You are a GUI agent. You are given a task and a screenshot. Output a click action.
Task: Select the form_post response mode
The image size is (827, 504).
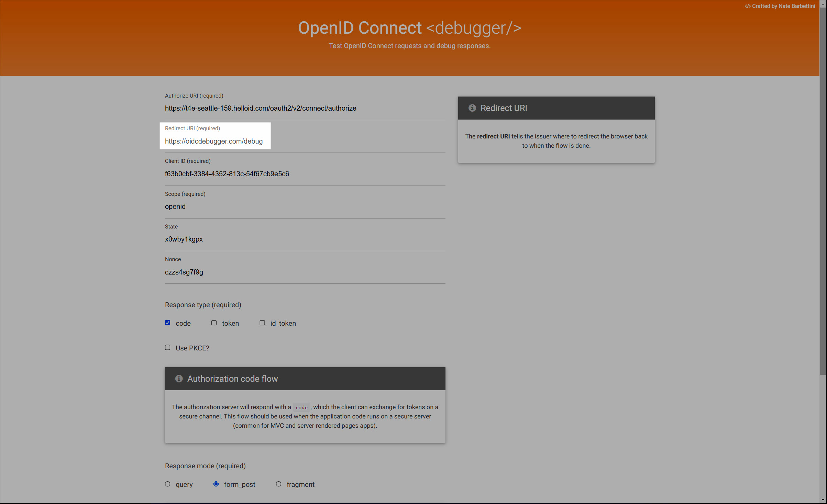[216, 484]
